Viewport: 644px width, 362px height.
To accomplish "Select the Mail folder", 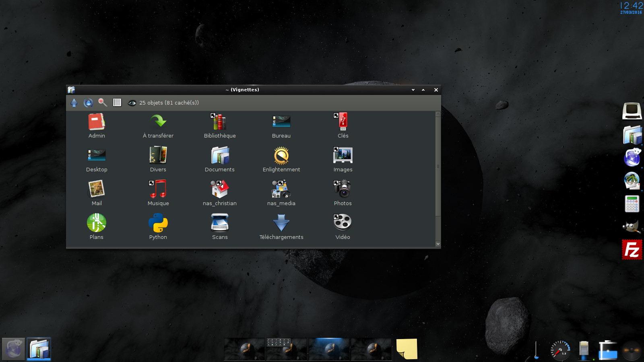I will pyautogui.click(x=97, y=193).
